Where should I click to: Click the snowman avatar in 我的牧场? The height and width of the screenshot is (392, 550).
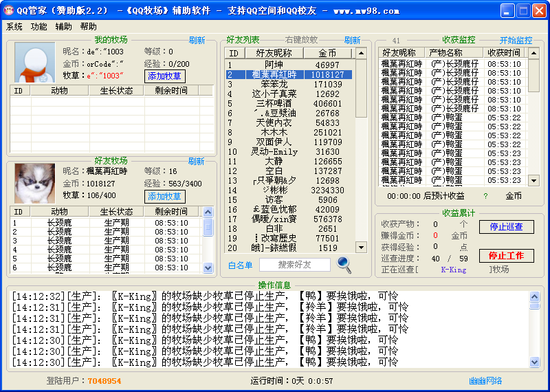(34, 63)
